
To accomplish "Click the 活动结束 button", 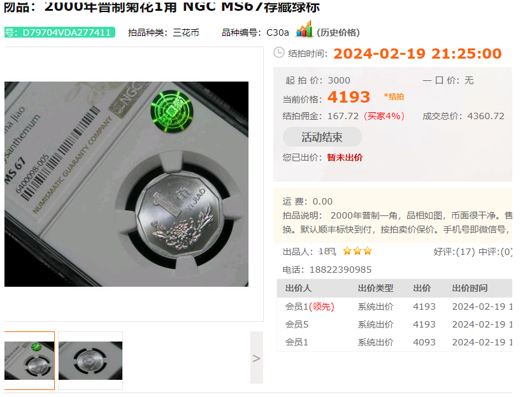I will click(322, 137).
